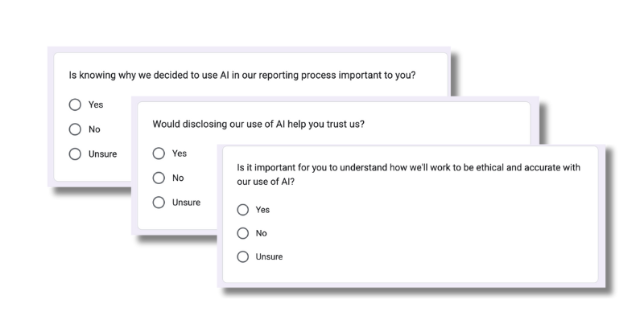Choose No radio for the disclosing AI trust question

(159, 178)
